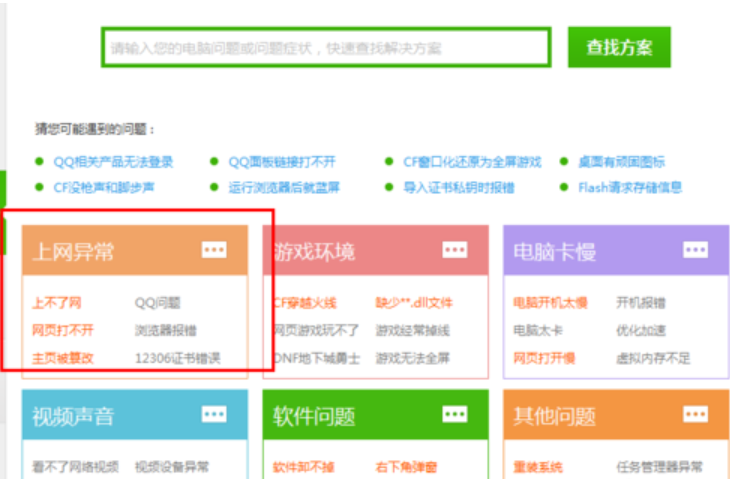Focus the problem description search field
The image size is (730, 479).
click(325, 48)
